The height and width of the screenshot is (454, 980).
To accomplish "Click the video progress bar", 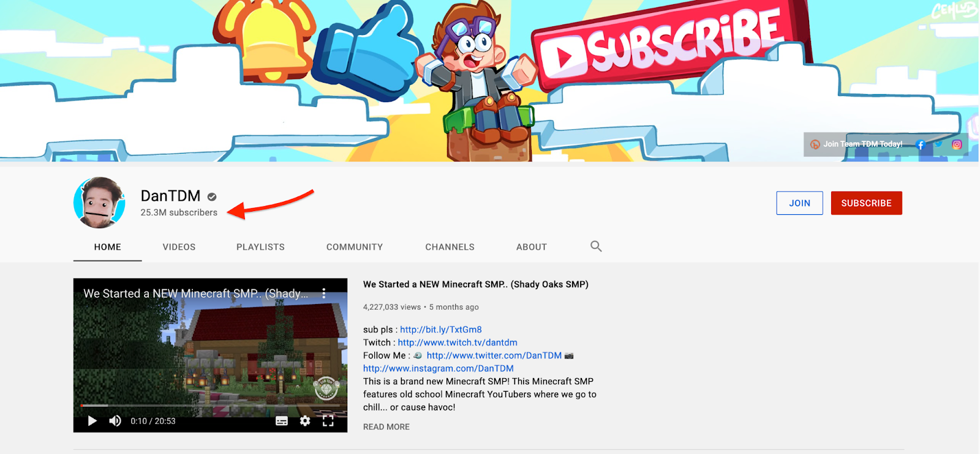I will click(210, 406).
